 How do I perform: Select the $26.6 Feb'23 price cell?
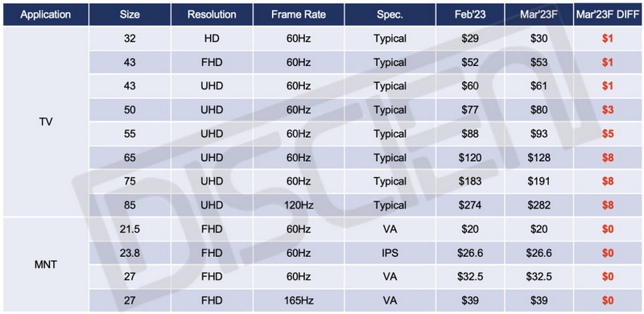[x=469, y=253]
